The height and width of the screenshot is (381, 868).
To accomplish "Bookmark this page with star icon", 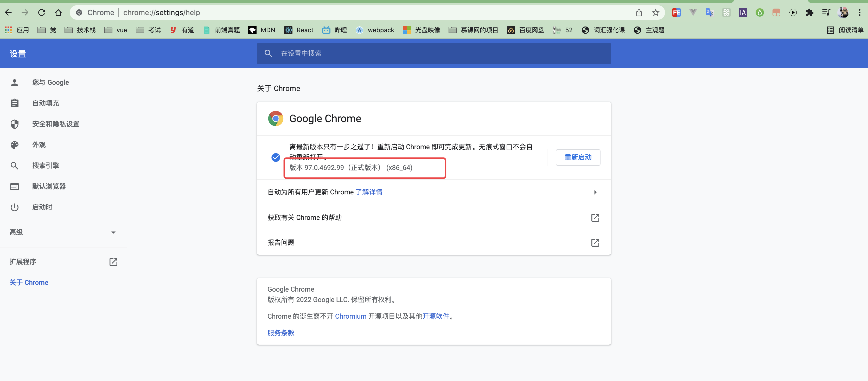I will pos(655,12).
